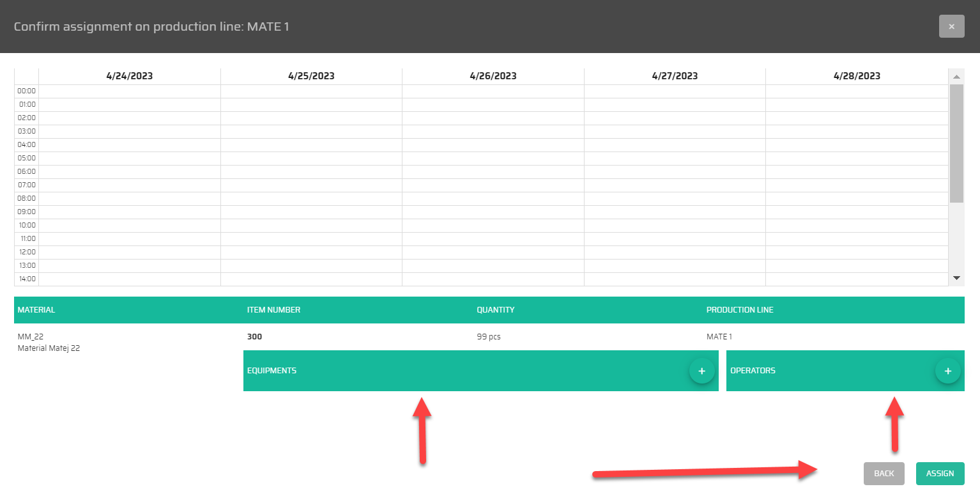Click the Equipments section title
This screenshot has height=489, width=980.
tap(272, 371)
